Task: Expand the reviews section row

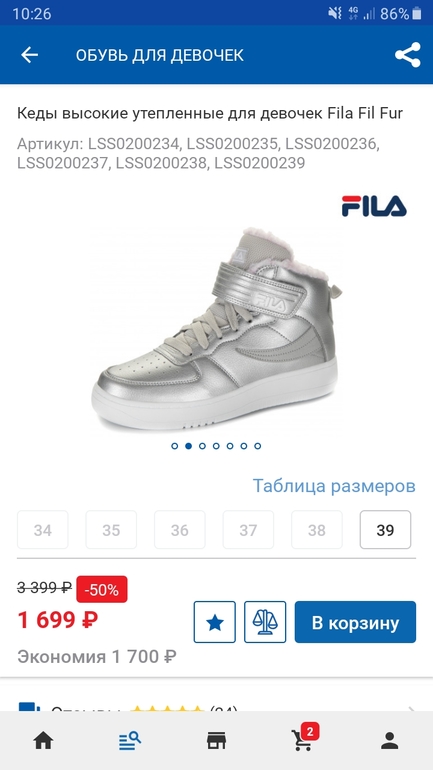Action: 216,707
